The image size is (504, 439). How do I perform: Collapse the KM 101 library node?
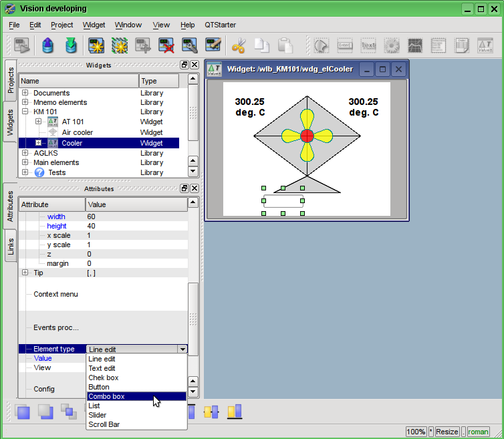point(25,112)
